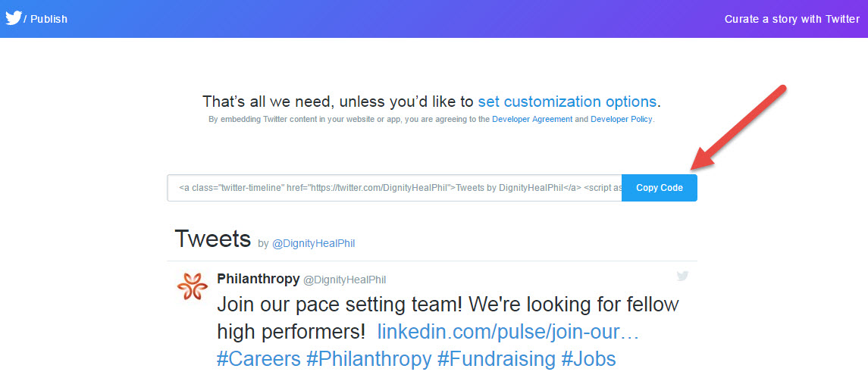Click the tweet text about pace setting team
The width and height of the screenshot is (868, 375).
click(447, 305)
